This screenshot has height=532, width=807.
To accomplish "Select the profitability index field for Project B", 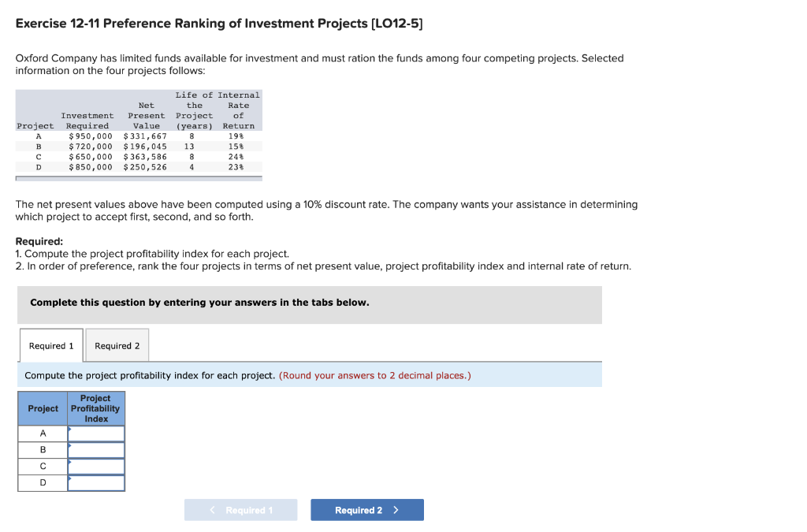I will pyautogui.click(x=96, y=449).
